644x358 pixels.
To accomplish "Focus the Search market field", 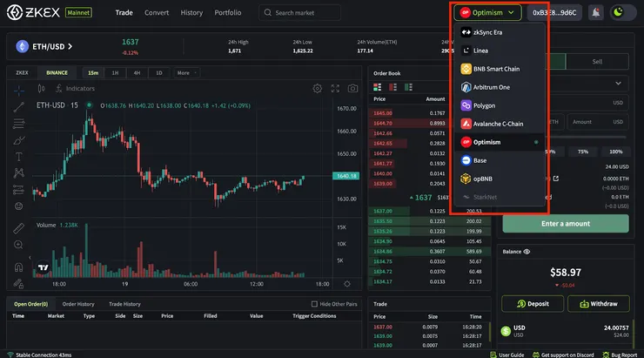I will click(300, 13).
